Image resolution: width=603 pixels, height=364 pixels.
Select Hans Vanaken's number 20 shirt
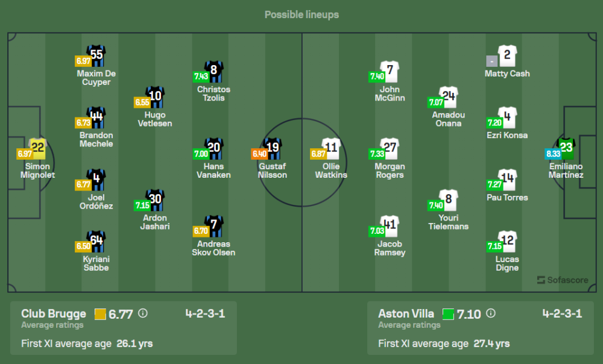214,148
